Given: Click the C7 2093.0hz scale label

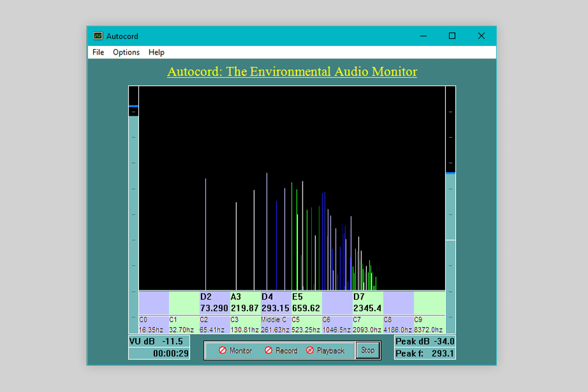Looking at the screenshot, I should point(367,325).
